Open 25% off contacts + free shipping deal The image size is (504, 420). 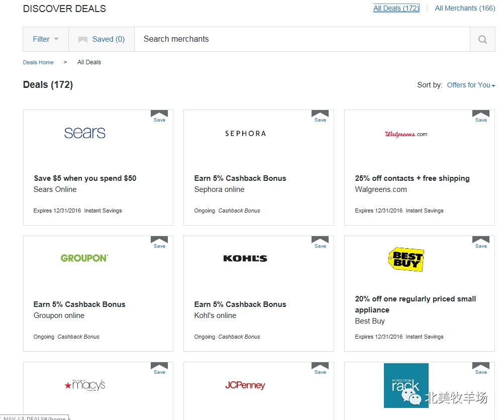pyautogui.click(x=413, y=178)
